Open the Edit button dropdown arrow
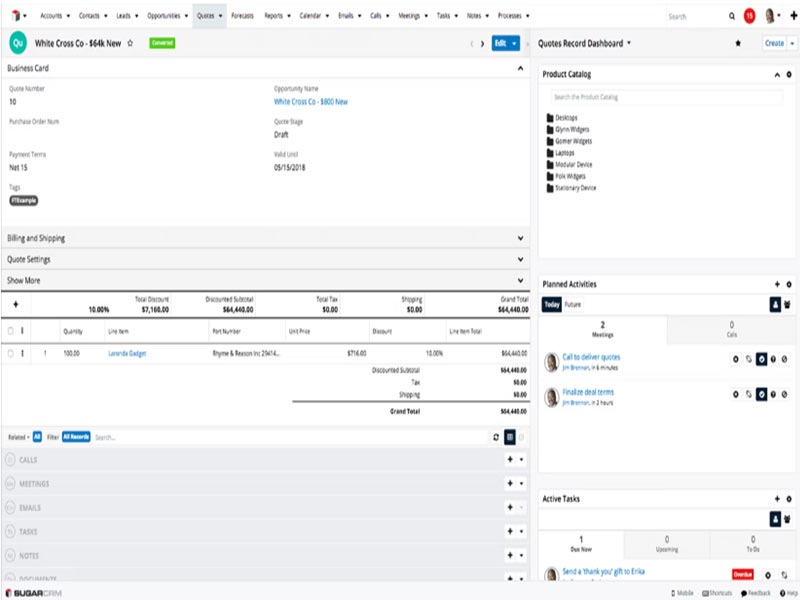Viewport: 800px width, 600px height. coord(516,44)
